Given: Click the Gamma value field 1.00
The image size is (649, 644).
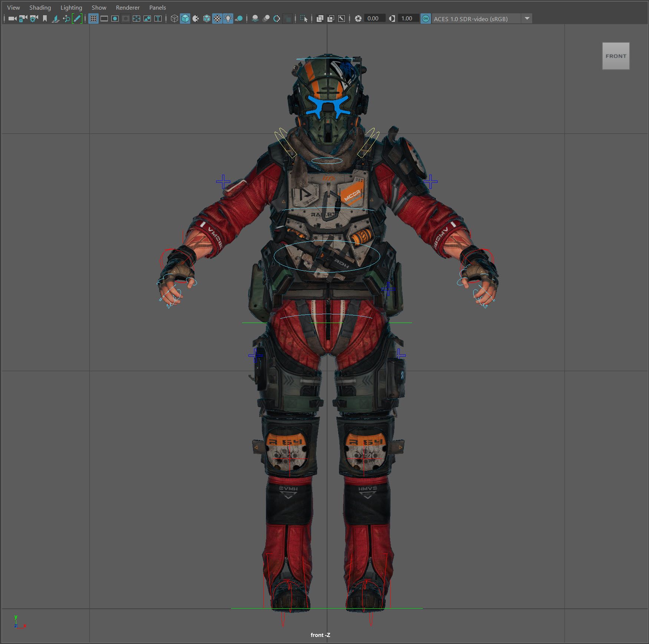Looking at the screenshot, I should (408, 19).
